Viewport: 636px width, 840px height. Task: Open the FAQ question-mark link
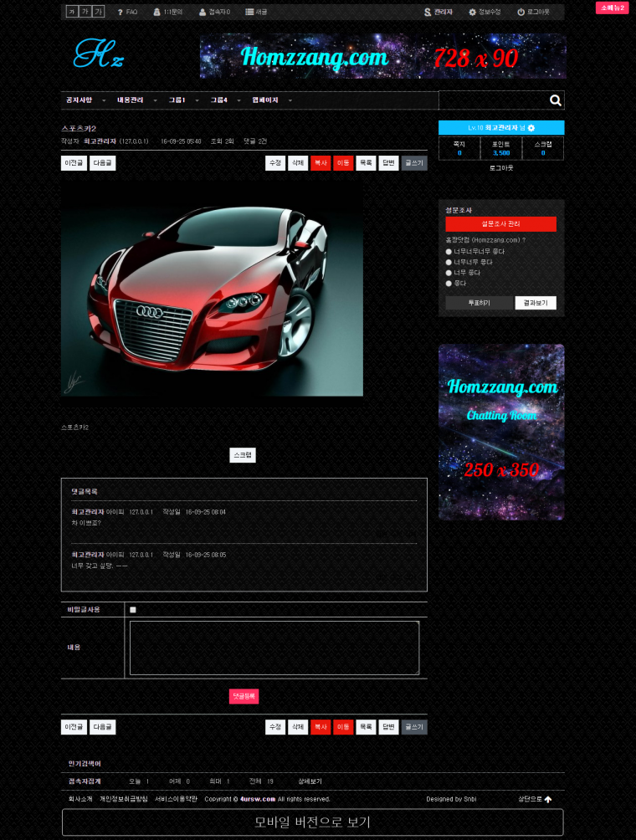(121, 13)
